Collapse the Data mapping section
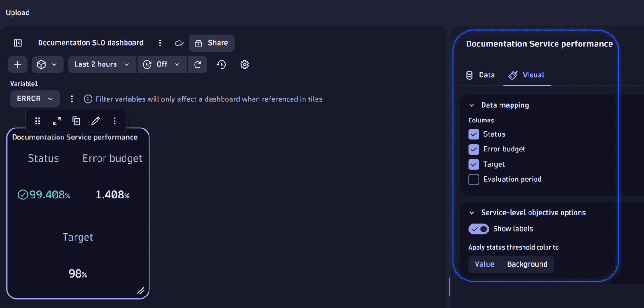The width and height of the screenshot is (644, 308). [x=471, y=105]
